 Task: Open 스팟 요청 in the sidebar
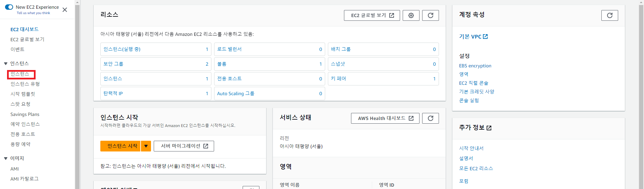point(20,104)
